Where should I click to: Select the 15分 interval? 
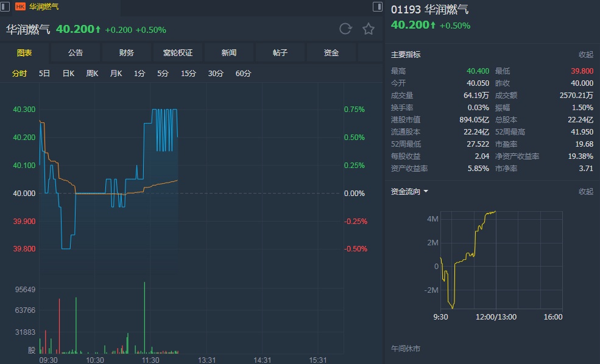pyautogui.click(x=188, y=74)
